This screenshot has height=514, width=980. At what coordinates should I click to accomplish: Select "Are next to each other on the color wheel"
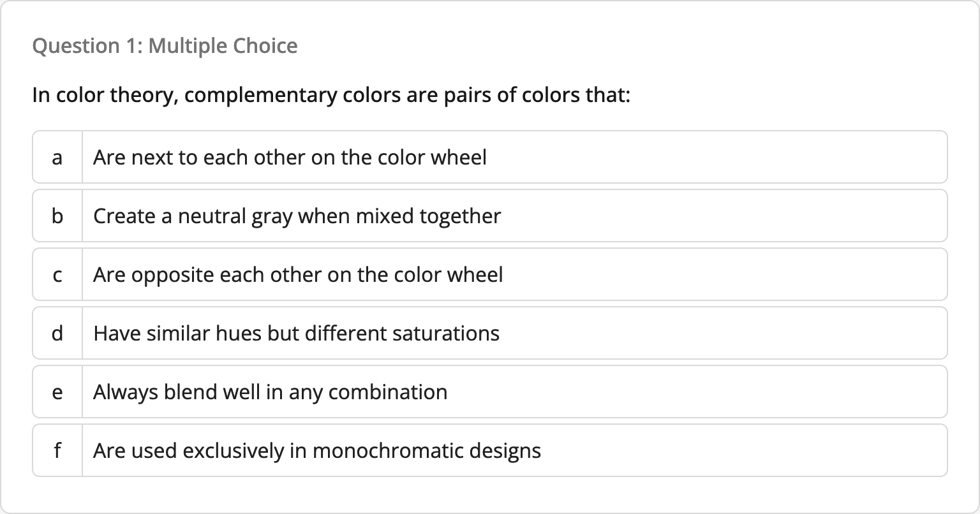290,158
